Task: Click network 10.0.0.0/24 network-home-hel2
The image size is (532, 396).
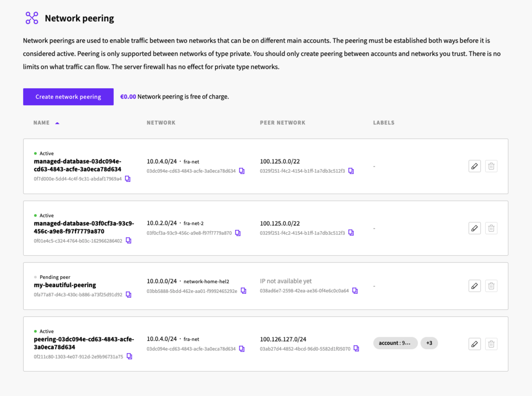Action: (188, 281)
